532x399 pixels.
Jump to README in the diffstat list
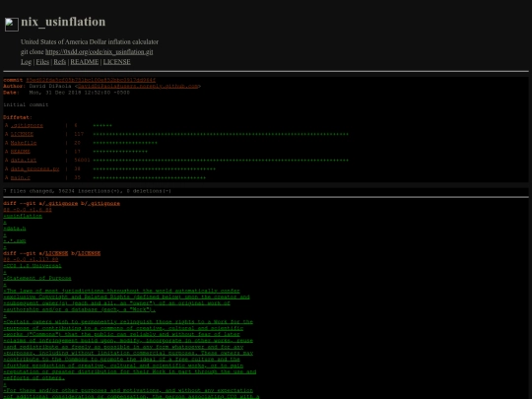click(x=21, y=152)
